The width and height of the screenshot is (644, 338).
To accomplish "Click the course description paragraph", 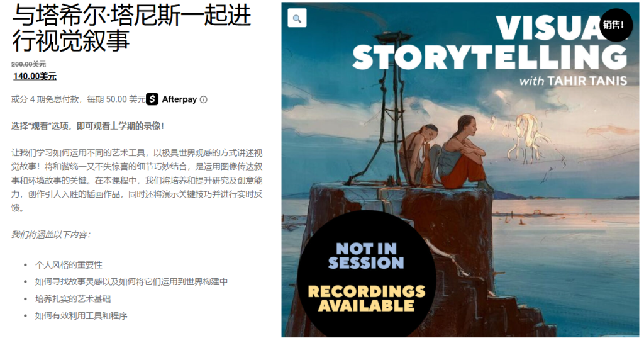I will point(136,180).
